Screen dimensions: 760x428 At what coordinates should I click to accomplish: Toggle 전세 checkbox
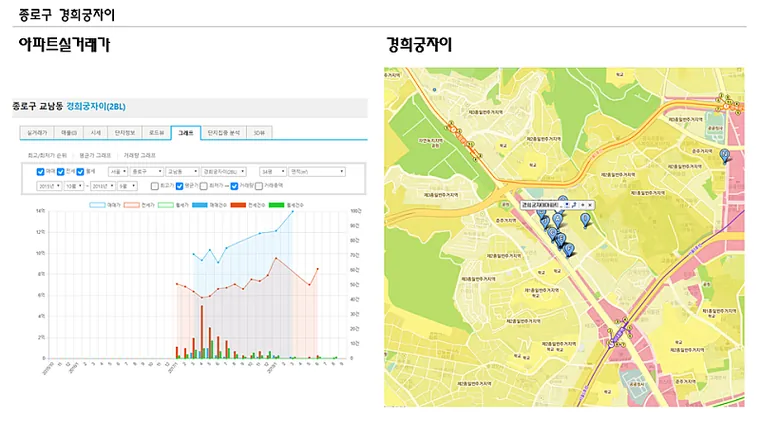(x=61, y=172)
